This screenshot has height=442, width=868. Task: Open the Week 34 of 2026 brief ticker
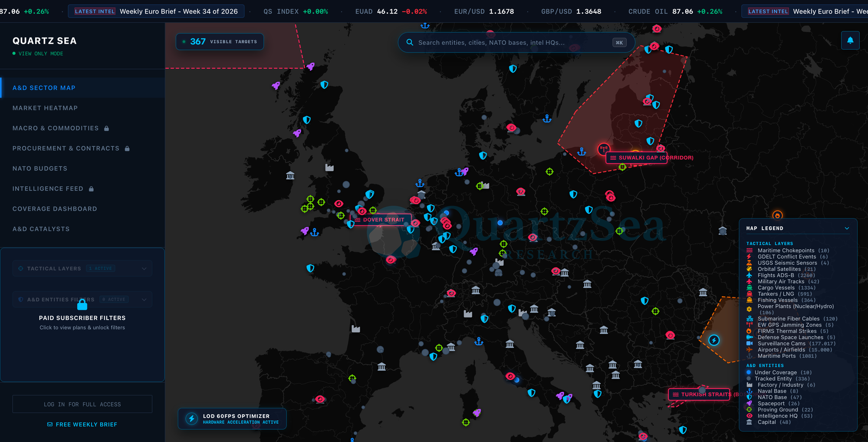[x=156, y=11]
